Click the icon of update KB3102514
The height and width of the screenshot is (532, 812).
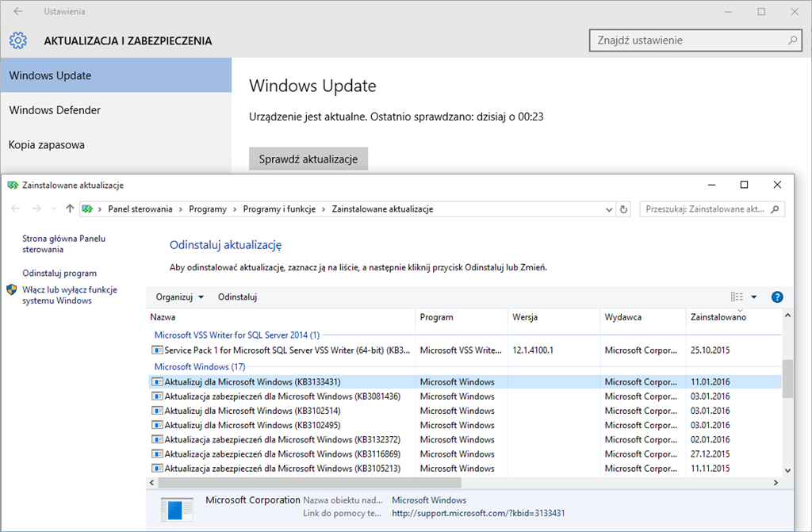pyautogui.click(x=157, y=411)
